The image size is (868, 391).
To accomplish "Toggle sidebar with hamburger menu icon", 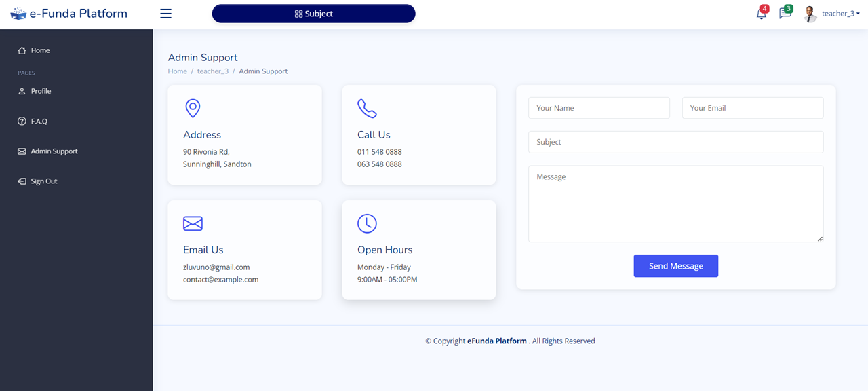I will click(165, 14).
